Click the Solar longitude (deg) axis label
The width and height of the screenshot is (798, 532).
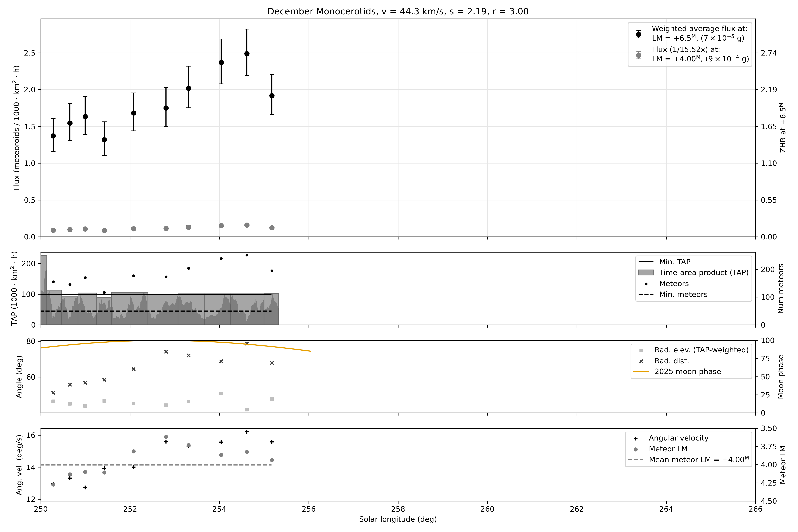pyautogui.click(x=398, y=519)
